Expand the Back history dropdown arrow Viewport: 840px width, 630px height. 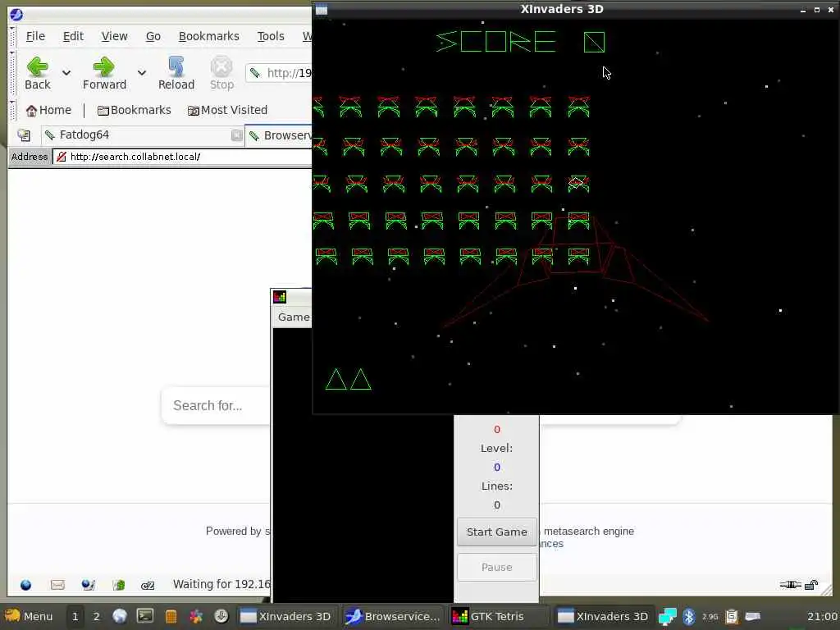pos(66,72)
